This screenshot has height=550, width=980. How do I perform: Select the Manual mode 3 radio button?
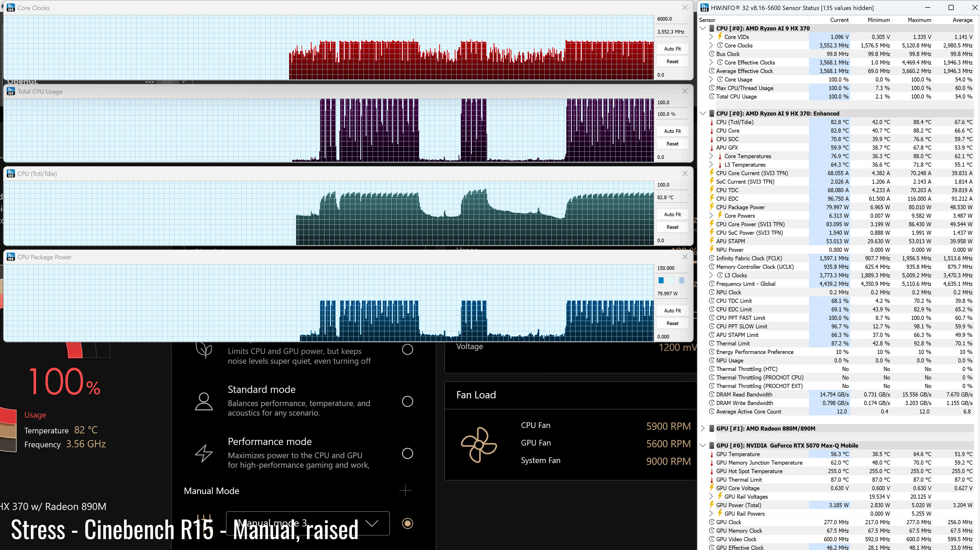pyautogui.click(x=407, y=523)
